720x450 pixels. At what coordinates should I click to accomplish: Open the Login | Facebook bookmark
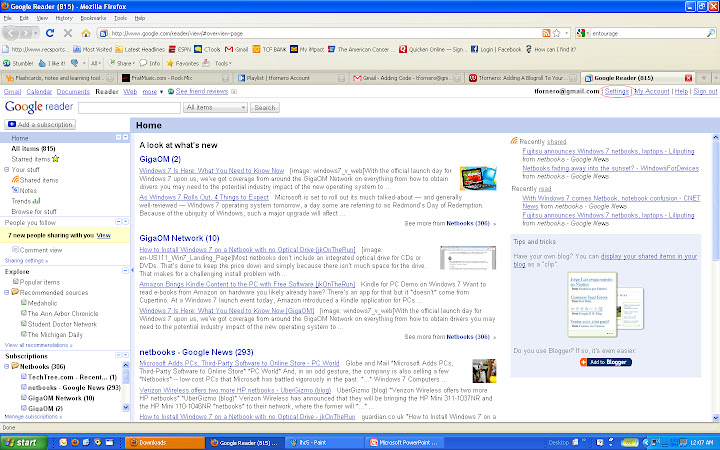[496, 49]
